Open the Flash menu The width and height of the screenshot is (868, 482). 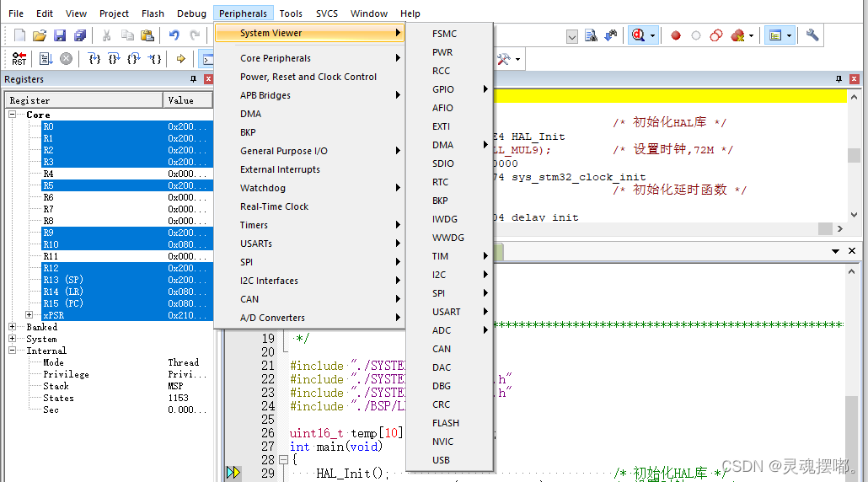point(153,13)
